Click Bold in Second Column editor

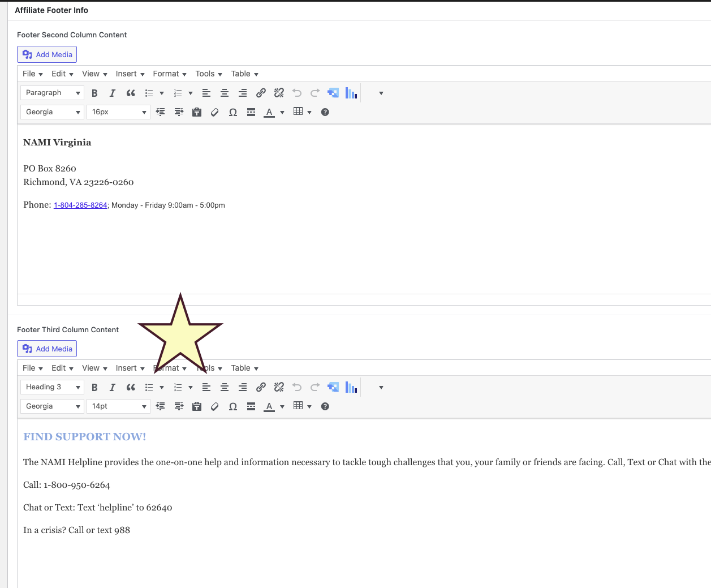94,93
